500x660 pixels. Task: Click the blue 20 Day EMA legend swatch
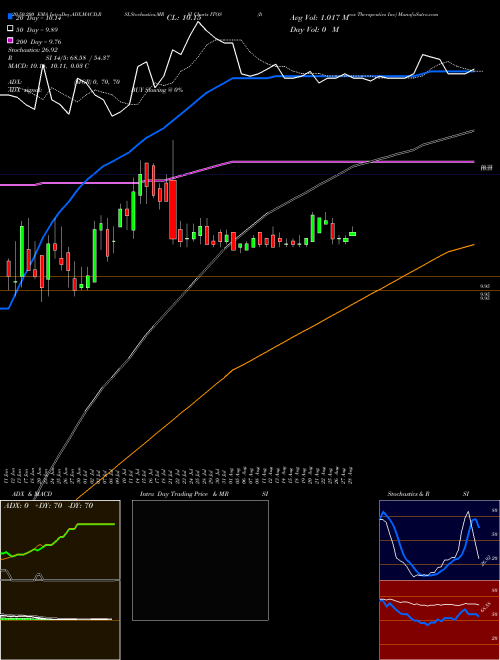pos(11,18)
